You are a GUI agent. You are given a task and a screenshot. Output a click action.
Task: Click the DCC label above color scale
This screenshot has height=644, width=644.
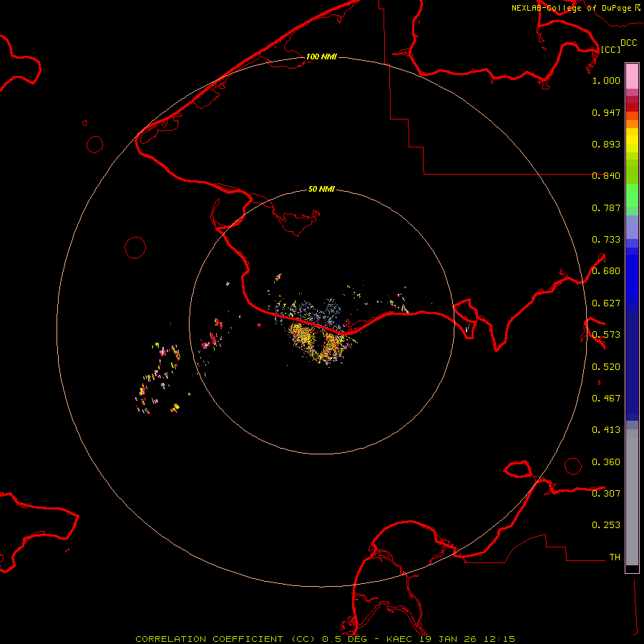[628, 43]
